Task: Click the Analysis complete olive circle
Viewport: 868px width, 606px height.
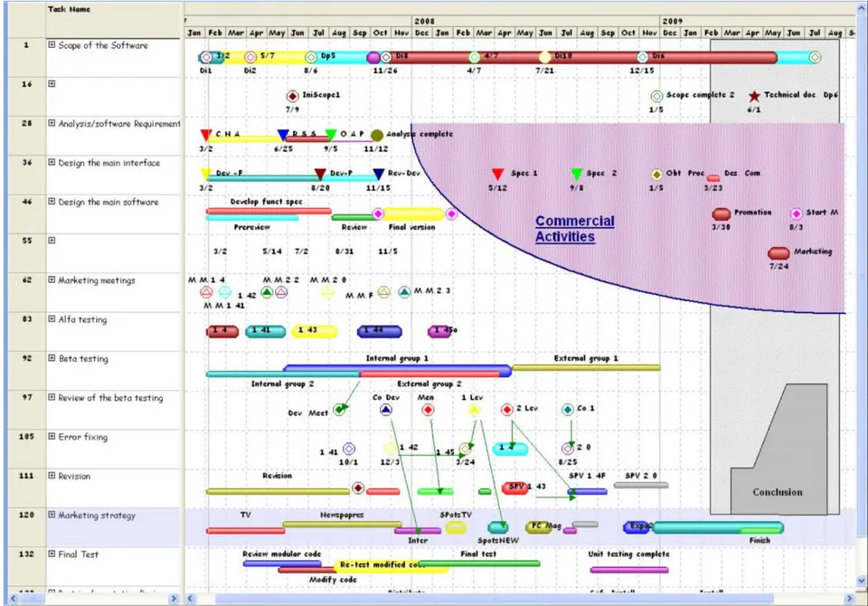Action: coord(377,135)
